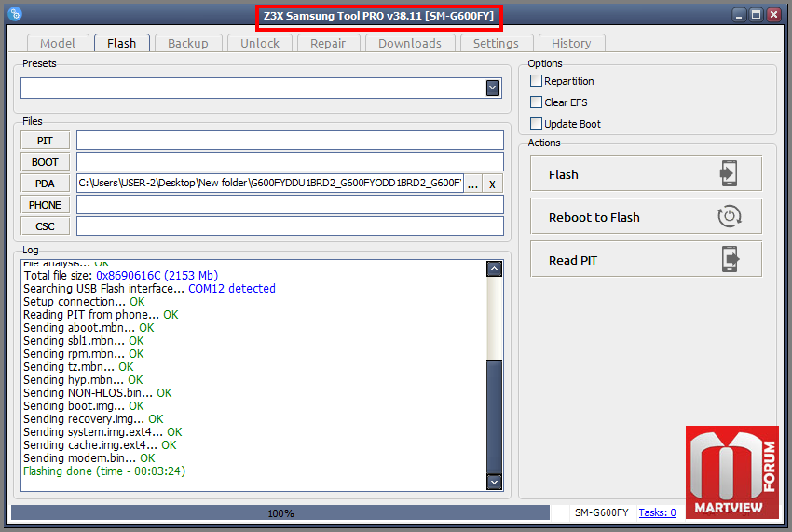This screenshot has height=532, width=792.
Task: Maximize the Z3X Samsung Tool window
Action: coord(757,15)
